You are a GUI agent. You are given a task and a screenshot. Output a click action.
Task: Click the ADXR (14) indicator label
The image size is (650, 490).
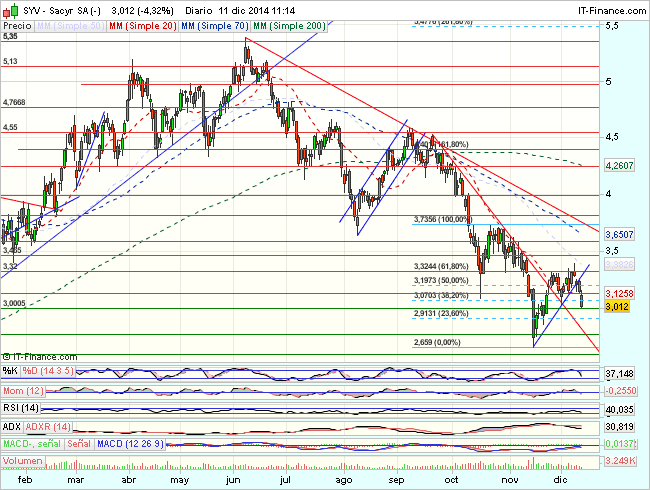point(48,427)
